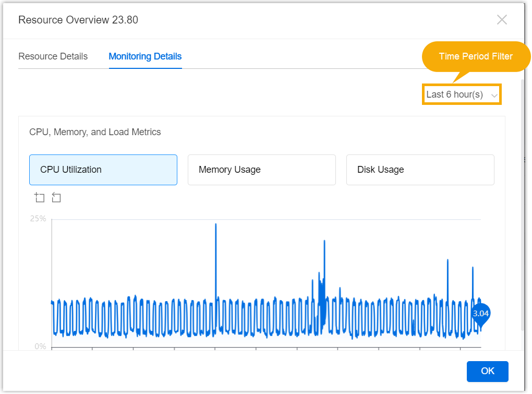Click the Resource Overview 23.80 title
Image resolution: width=532 pixels, height=394 pixels.
[x=78, y=20]
